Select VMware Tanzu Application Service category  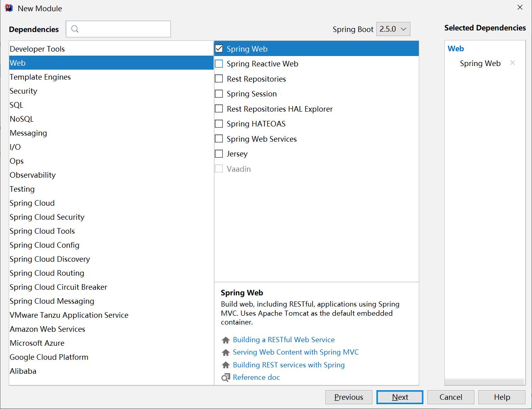(111, 315)
